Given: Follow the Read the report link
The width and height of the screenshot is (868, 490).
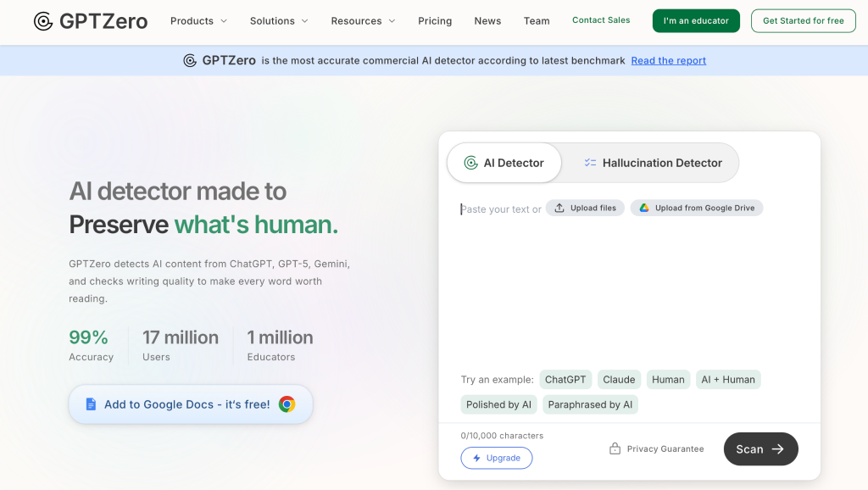Looking at the screenshot, I should [668, 60].
